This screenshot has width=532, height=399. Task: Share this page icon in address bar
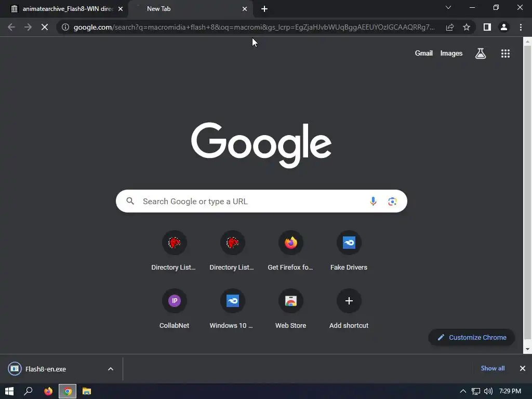(x=450, y=27)
